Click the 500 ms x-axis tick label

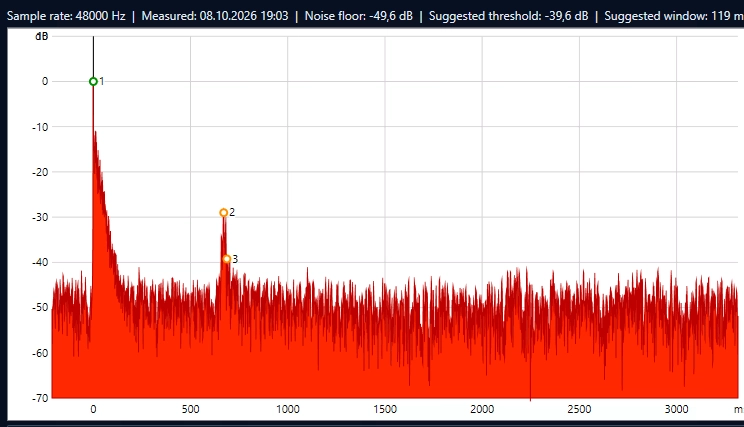click(x=190, y=409)
